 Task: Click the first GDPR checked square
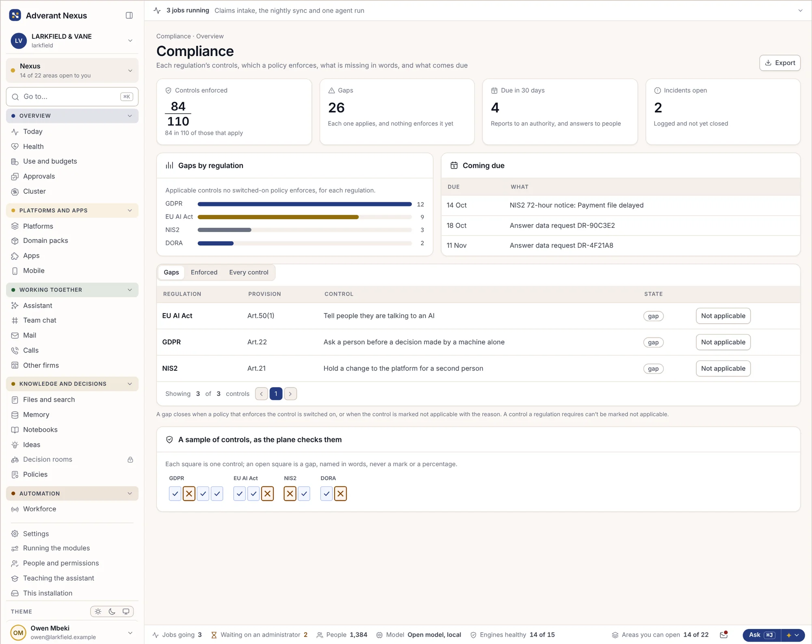(x=175, y=494)
